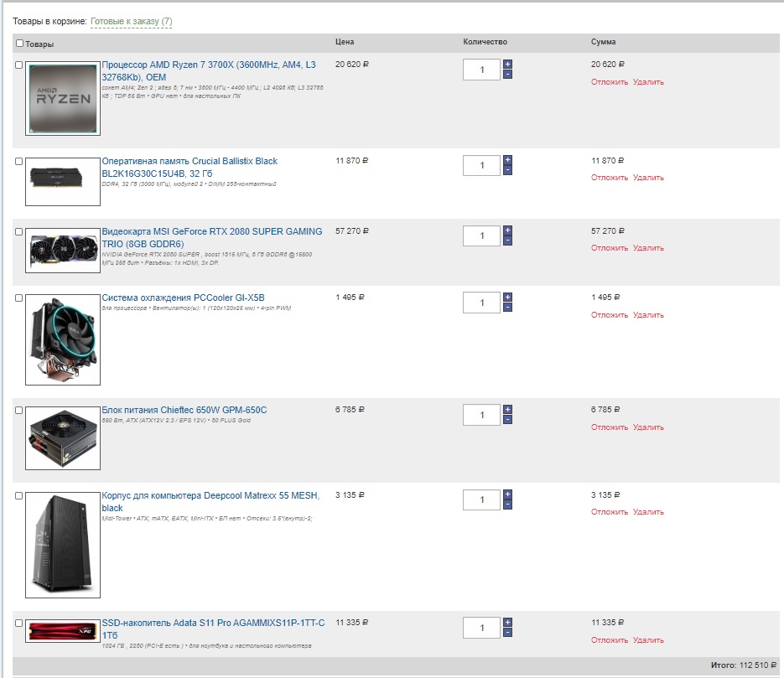Decrease quantity of Deepcool Matrexx 55 case
Image resolution: width=784 pixels, height=678 pixels.
(x=507, y=505)
